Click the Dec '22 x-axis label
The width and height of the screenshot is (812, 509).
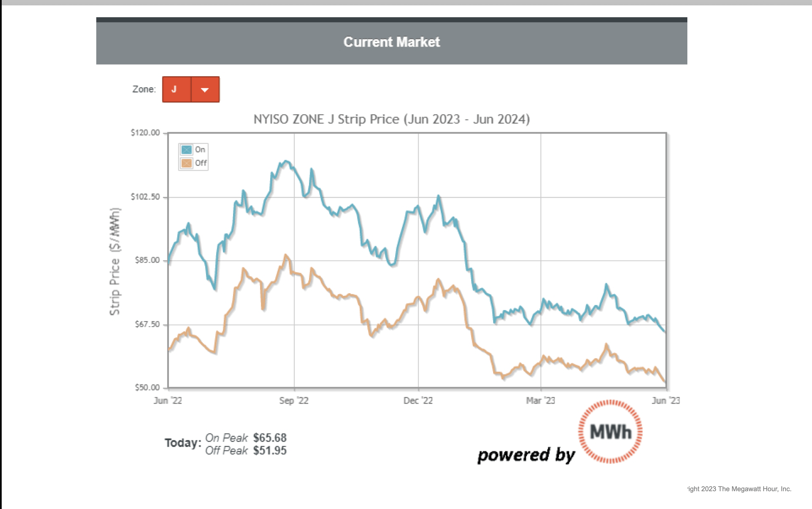pos(418,401)
